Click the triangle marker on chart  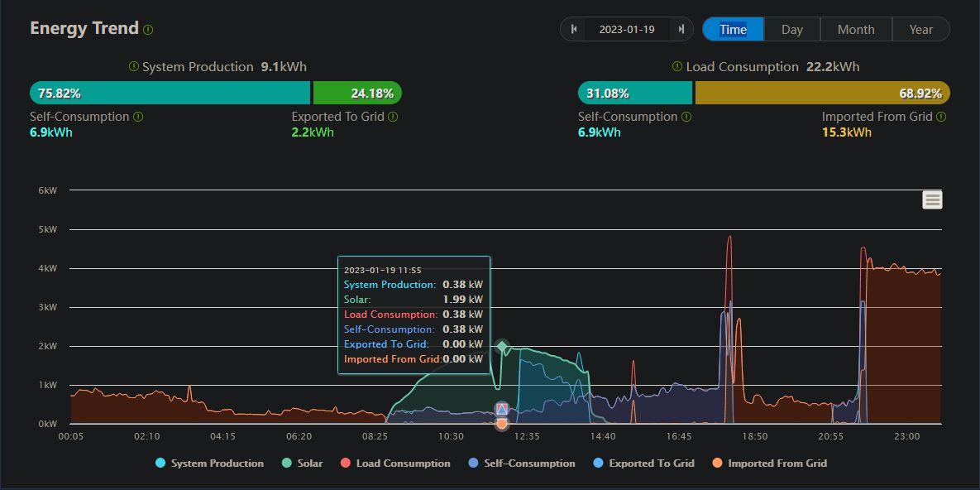coord(502,409)
